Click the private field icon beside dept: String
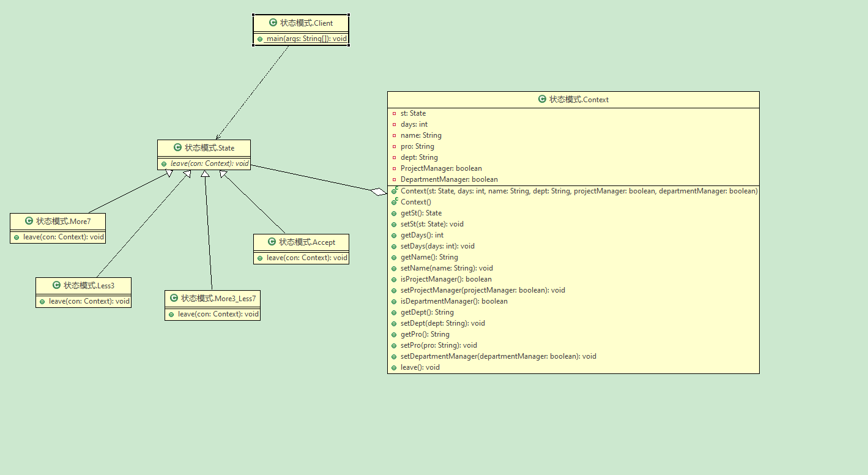The height and width of the screenshot is (475, 868). (394, 157)
